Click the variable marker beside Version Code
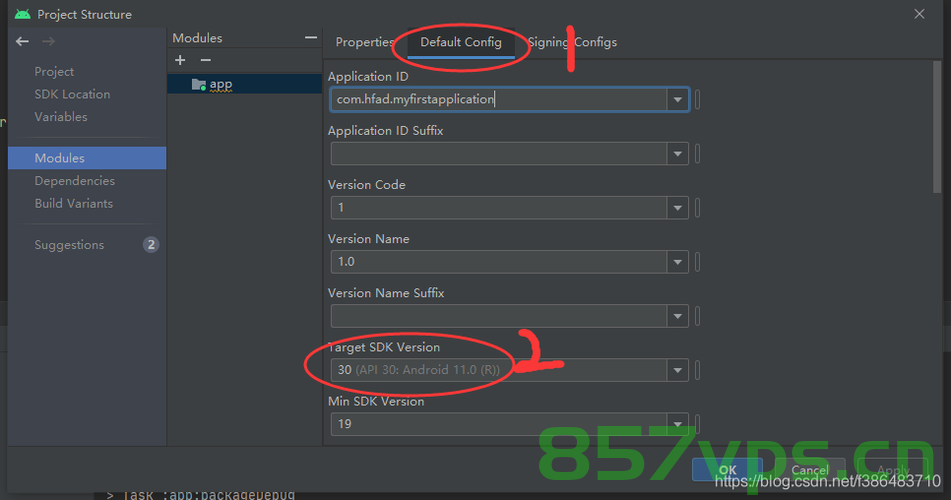The height and width of the screenshot is (500, 951). point(697,208)
